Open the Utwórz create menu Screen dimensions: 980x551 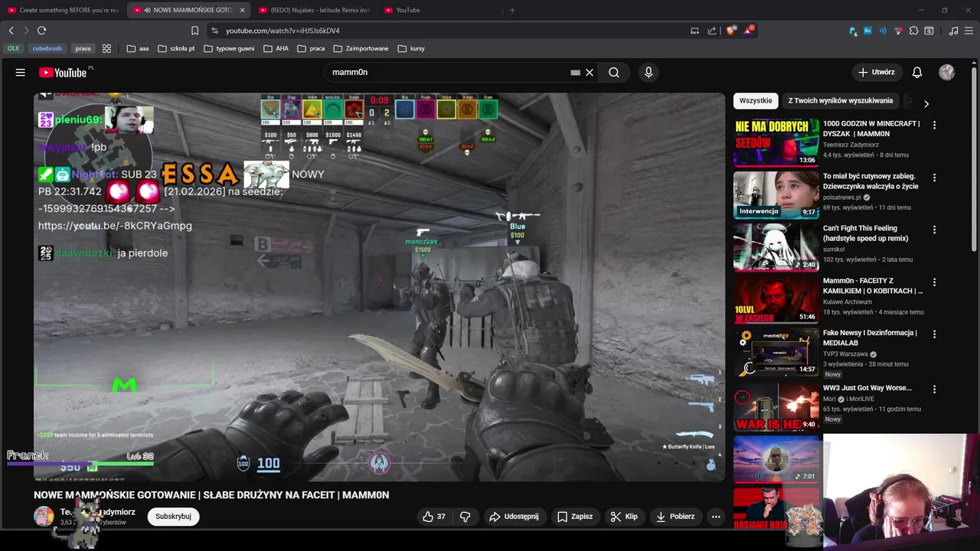876,72
